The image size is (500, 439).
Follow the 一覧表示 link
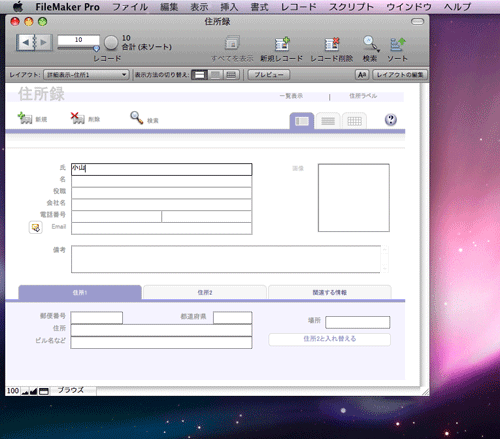point(291,96)
